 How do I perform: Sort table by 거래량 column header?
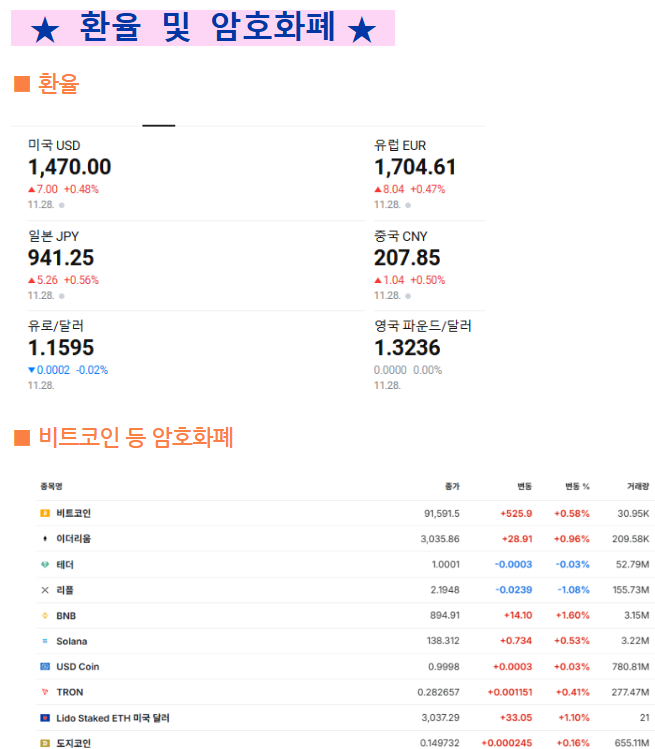pos(638,487)
